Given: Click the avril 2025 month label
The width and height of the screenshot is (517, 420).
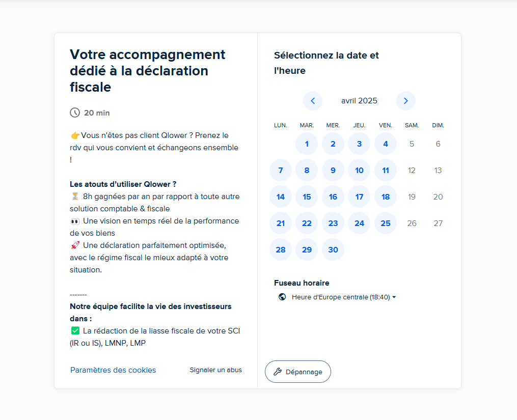Looking at the screenshot, I should [x=359, y=101].
